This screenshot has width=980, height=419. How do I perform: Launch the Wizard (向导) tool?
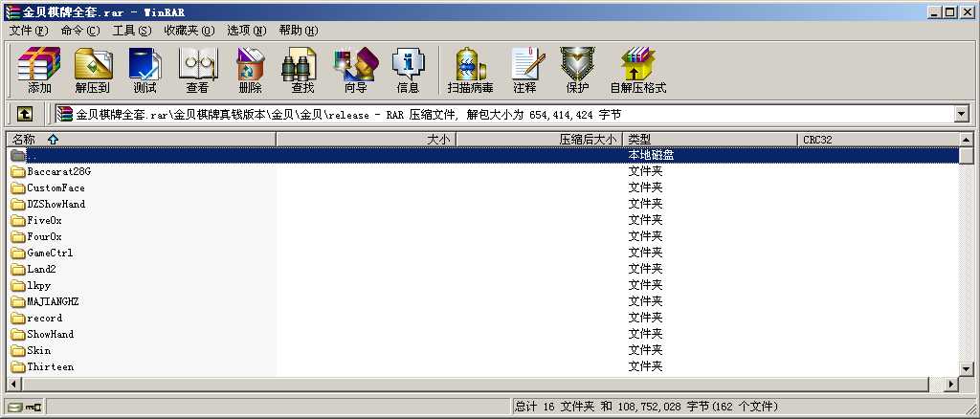point(356,69)
